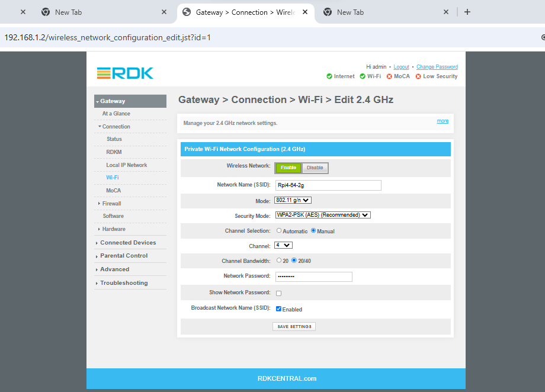The width and height of the screenshot is (545, 392).
Task: Open the Security Mode dropdown
Action: point(323,216)
